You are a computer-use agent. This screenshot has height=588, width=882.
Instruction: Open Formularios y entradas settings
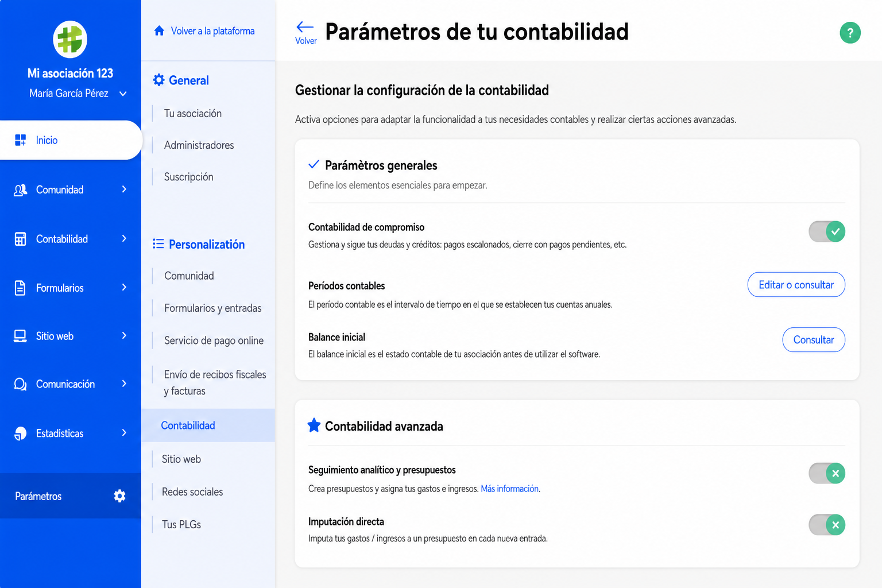212,308
